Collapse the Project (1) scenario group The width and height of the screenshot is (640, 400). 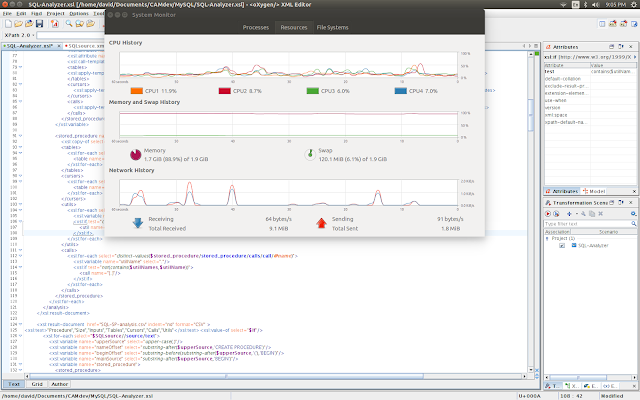pyautogui.click(x=547, y=238)
